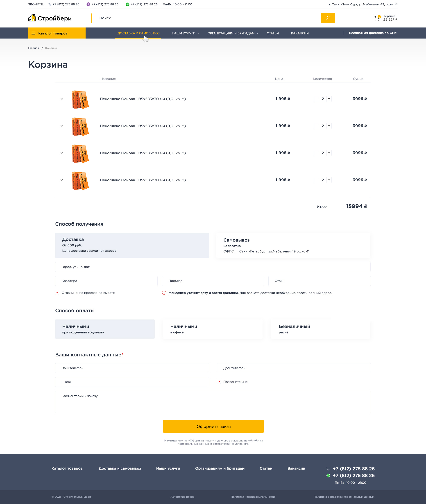Image resolution: width=426 pixels, height=504 pixels.
Task: Expand ОРГАНИЗАЦИЯМ И БРИГАДАМ dropdown menu
Action: click(x=233, y=33)
